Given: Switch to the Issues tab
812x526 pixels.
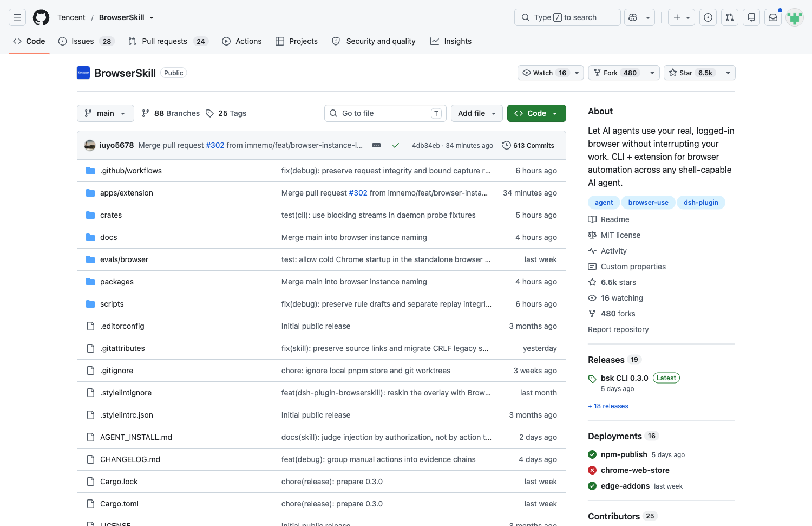Looking at the screenshot, I should pyautogui.click(x=86, y=41).
